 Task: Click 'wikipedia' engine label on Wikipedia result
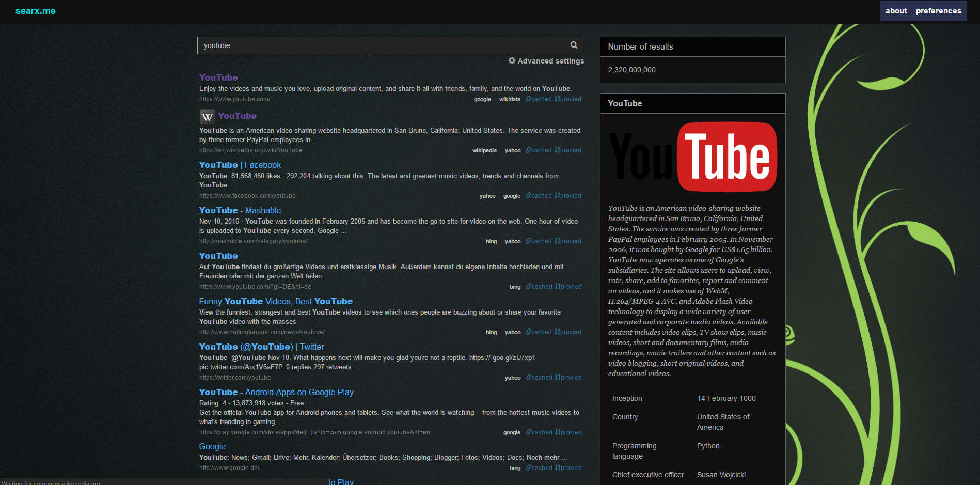coord(484,150)
